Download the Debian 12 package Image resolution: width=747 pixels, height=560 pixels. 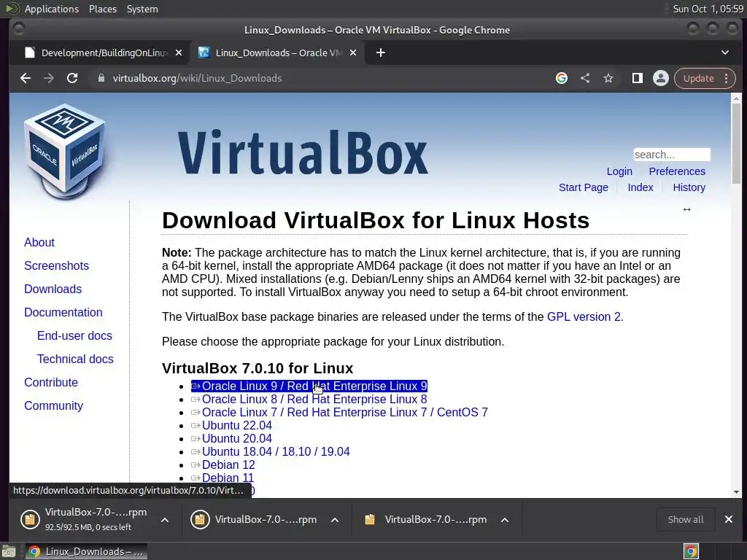(223, 464)
